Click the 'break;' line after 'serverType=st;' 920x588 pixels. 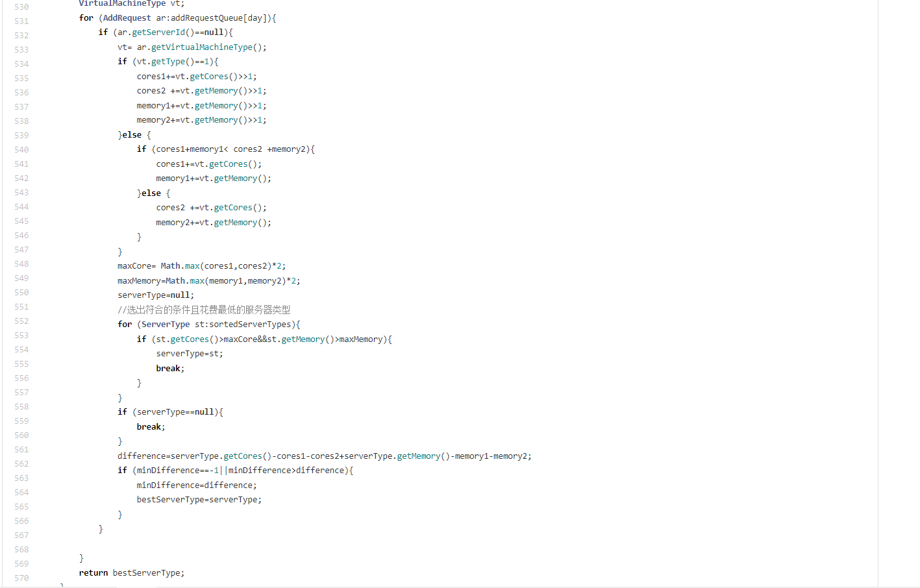170,369
